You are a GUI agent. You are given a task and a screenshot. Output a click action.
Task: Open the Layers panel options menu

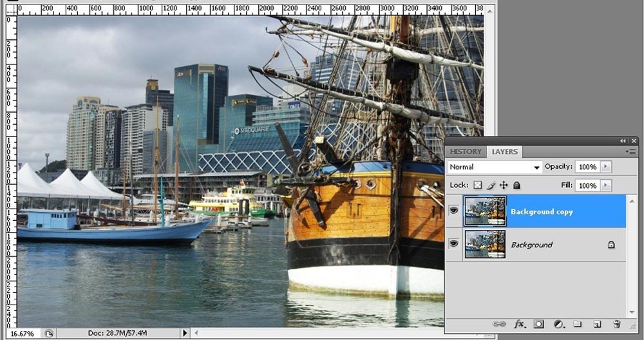coord(632,151)
